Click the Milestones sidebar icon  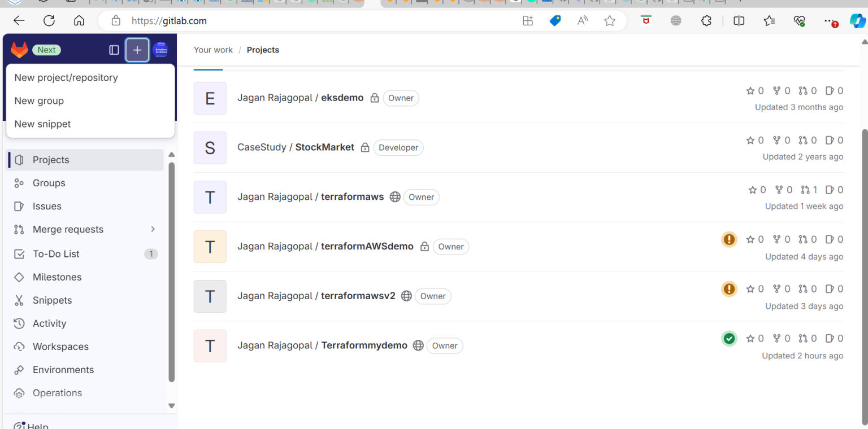point(19,277)
